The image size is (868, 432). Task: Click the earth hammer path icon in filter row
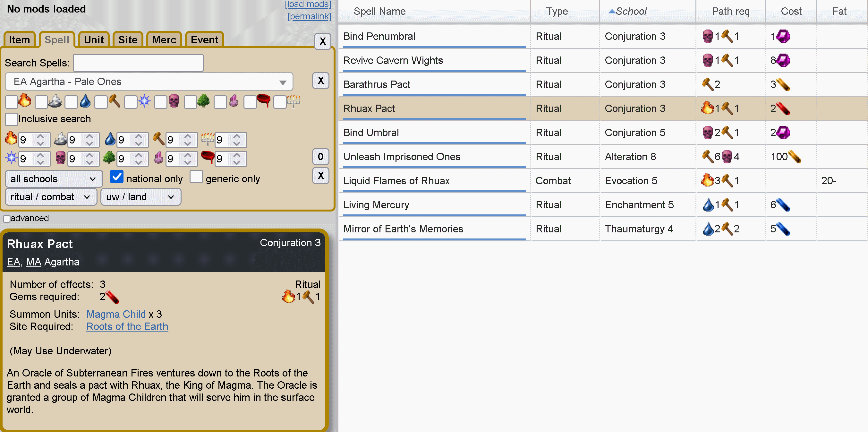pyautogui.click(x=115, y=101)
